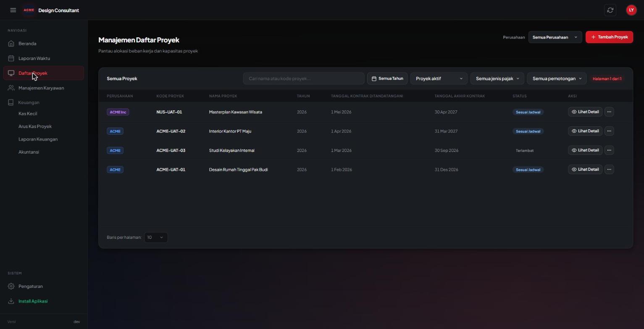644x329 pixels.
Task: Open the LY user avatar menu
Action: click(x=631, y=10)
